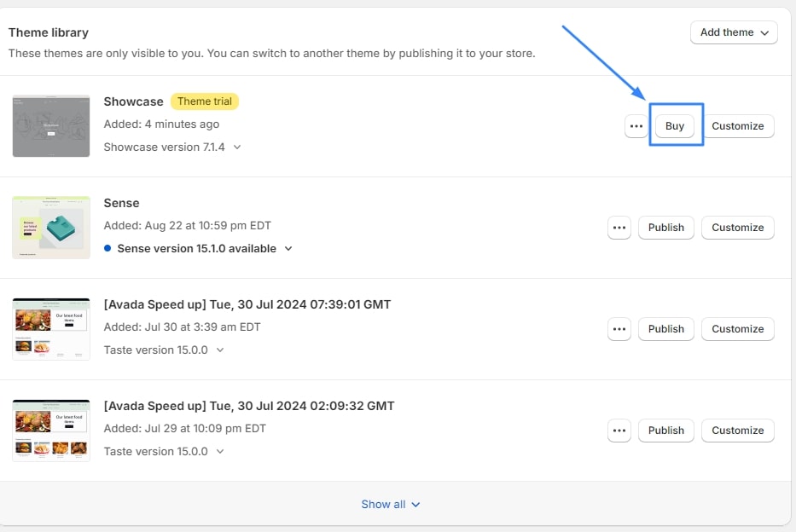
Task: Expand Showcase version 7.1.4 details
Action: pyautogui.click(x=172, y=147)
